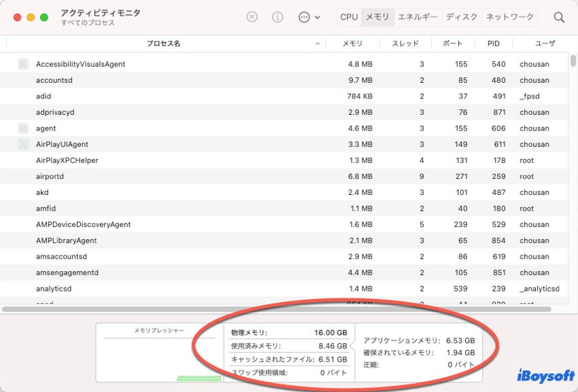Sort by the PID column header
578x392 pixels.
493,43
